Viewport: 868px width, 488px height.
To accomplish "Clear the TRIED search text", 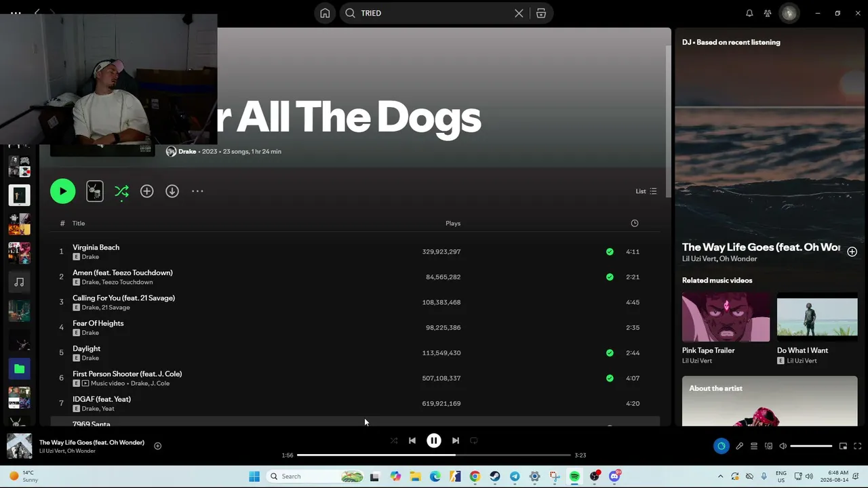I will coord(519,13).
